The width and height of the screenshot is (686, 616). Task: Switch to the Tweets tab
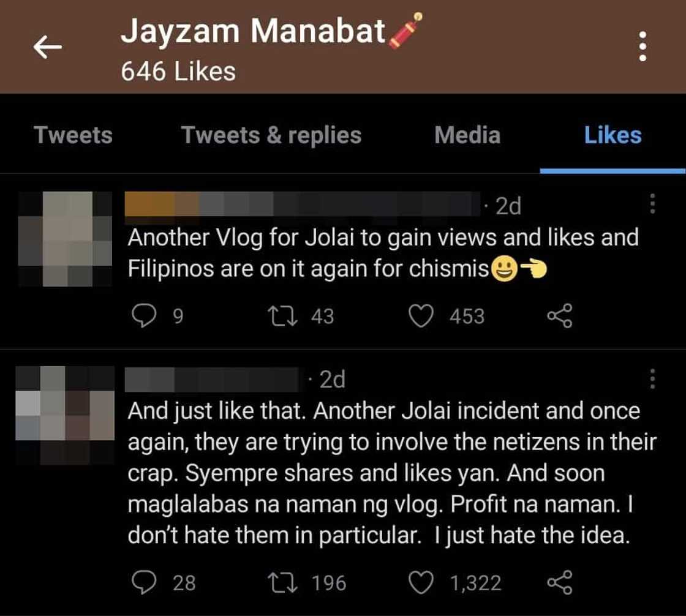pyautogui.click(x=73, y=135)
